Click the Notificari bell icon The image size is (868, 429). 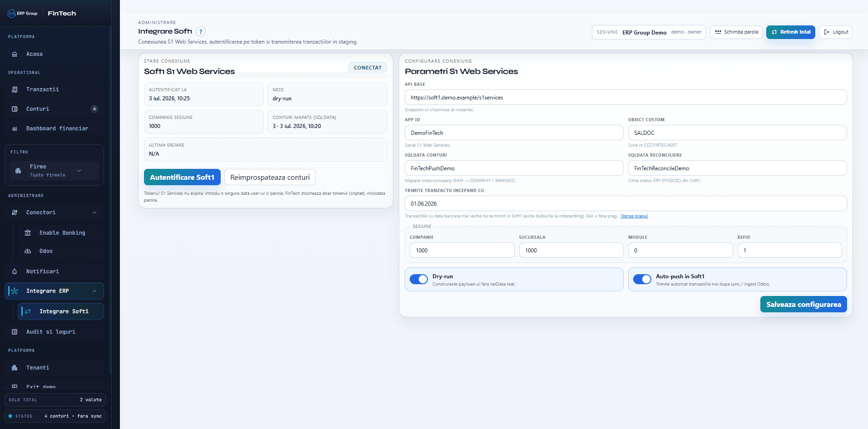tap(15, 271)
